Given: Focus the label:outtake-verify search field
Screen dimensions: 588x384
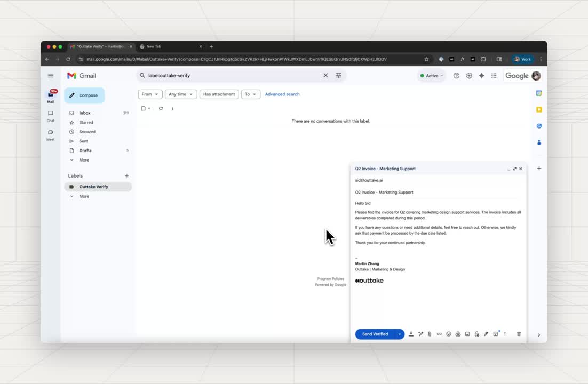Looking at the screenshot, I should 233,75.
